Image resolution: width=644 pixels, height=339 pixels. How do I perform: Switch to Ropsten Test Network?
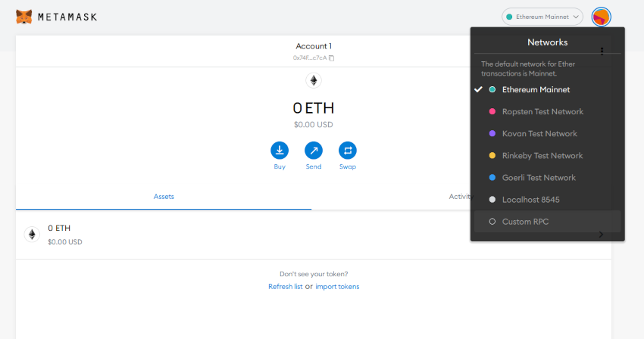click(547, 112)
